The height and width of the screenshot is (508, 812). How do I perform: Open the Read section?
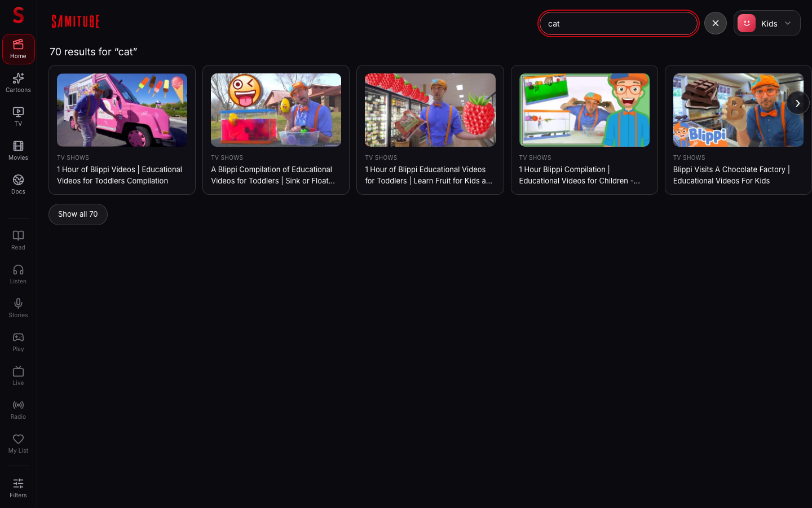coord(18,240)
